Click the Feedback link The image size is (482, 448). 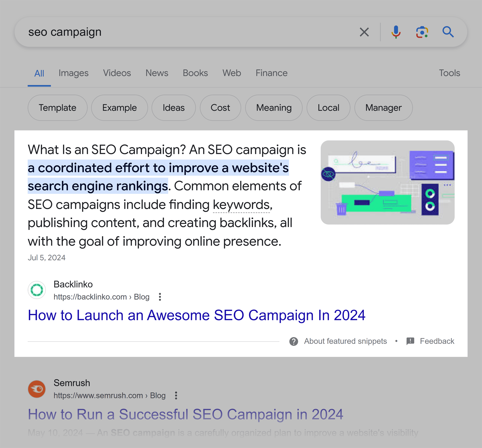(437, 341)
